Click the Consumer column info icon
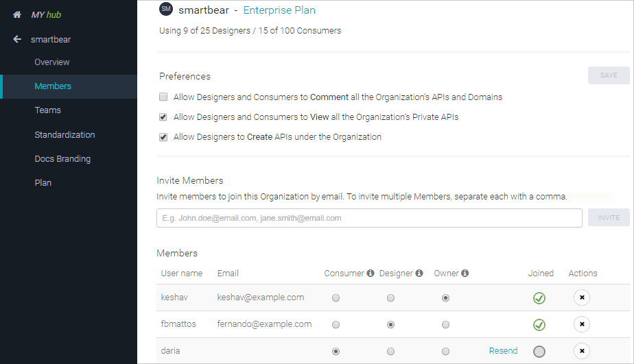Viewport: 634px width, 364px height. click(371, 274)
